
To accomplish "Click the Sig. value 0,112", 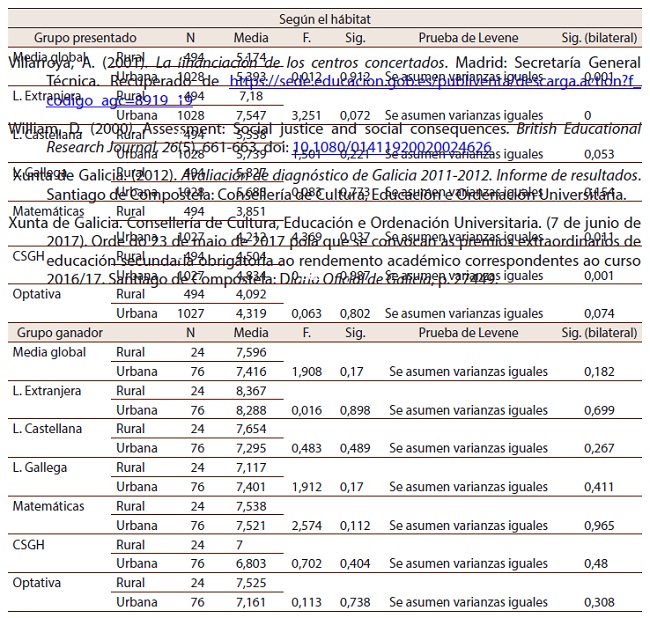I will [x=355, y=526].
